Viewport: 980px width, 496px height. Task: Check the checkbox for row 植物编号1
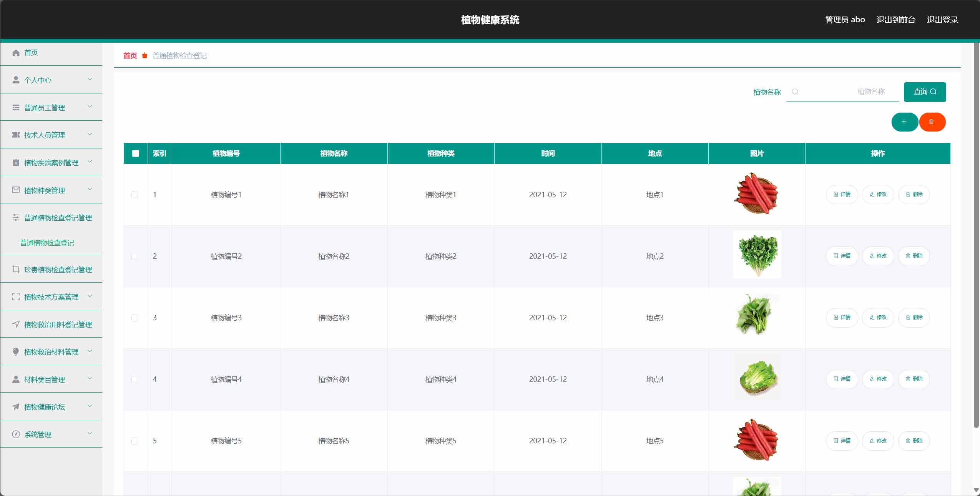(x=135, y=195)
